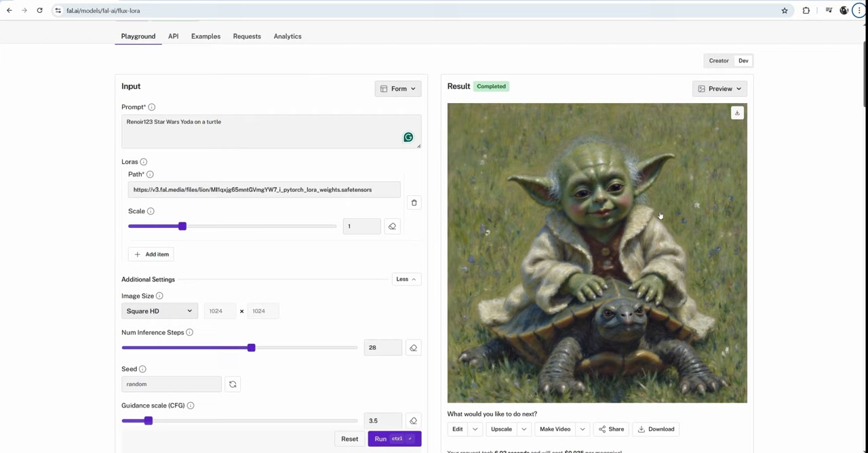Show info icon beside Num Inference Steps

190,332
